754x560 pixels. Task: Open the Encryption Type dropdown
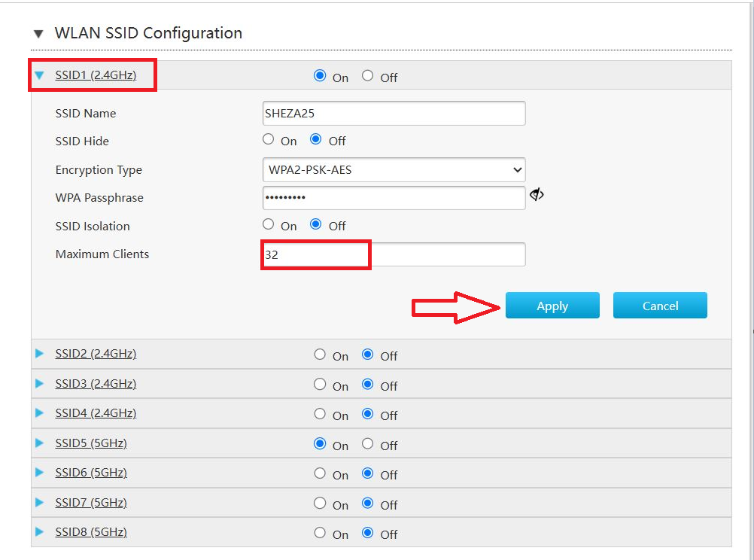point(394,170)
